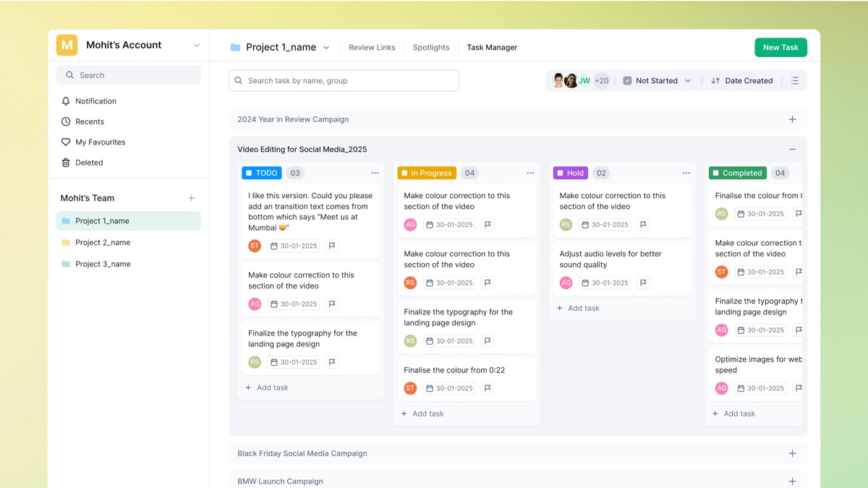Click RS avatar on Hold colour correction card

click(x=566, y=225)
